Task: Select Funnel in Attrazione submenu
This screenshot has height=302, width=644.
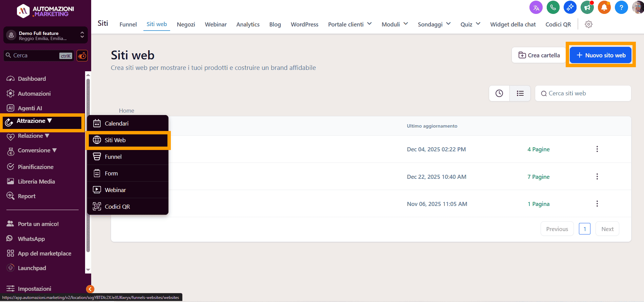Action: [x=128, y=157]
